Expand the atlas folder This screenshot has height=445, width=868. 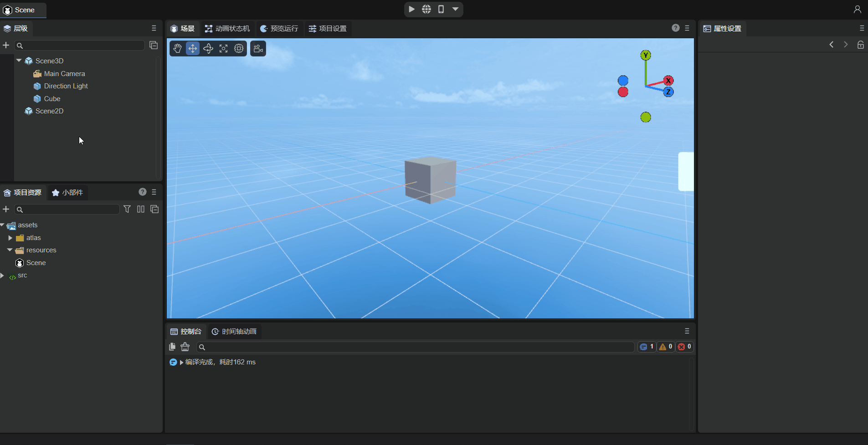(10, 238)
